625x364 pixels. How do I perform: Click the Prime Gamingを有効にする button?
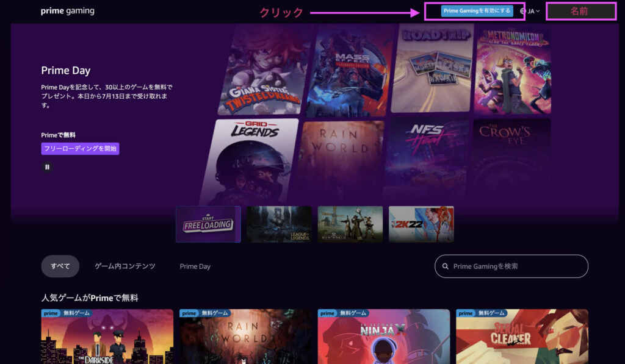477,11
